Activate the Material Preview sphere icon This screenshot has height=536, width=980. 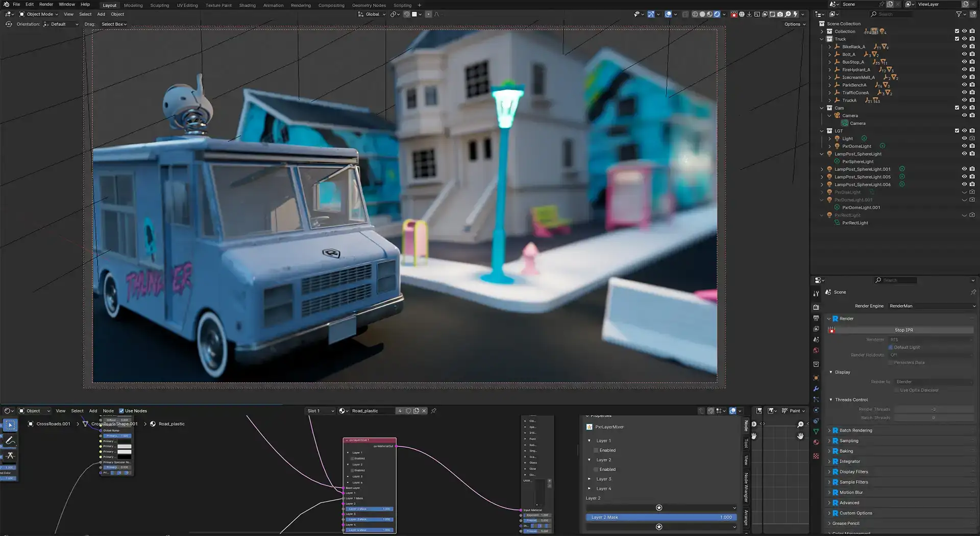(x=709, y=14)
